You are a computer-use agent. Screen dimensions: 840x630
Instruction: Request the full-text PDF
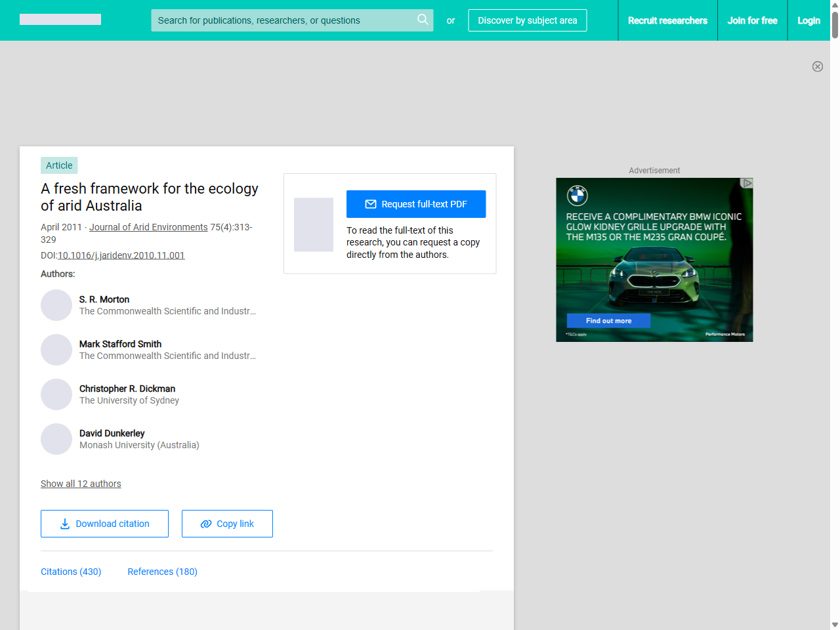click(x=416, y=204)
